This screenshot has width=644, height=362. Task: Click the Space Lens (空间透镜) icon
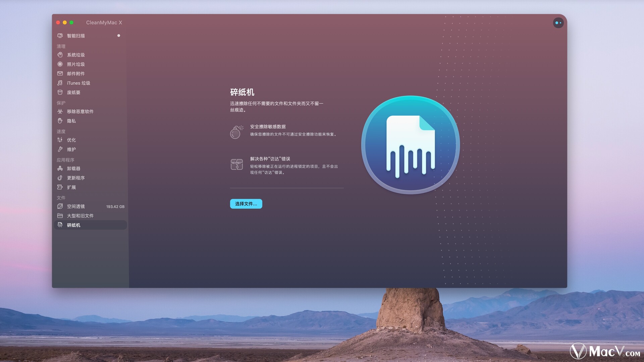coord(60,206)
